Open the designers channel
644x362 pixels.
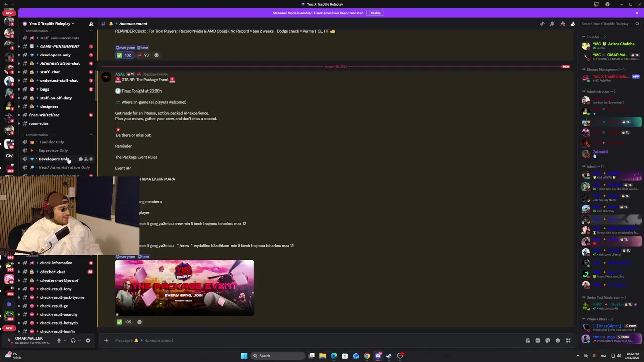coord(49,106)
